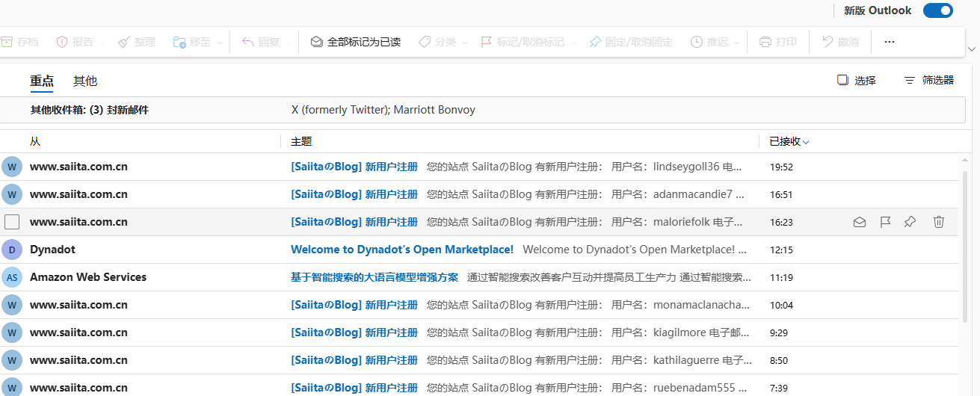Click the Archive (存档) toolbar icon
This screenshot has height=396, width=980.
pos(6,42)
